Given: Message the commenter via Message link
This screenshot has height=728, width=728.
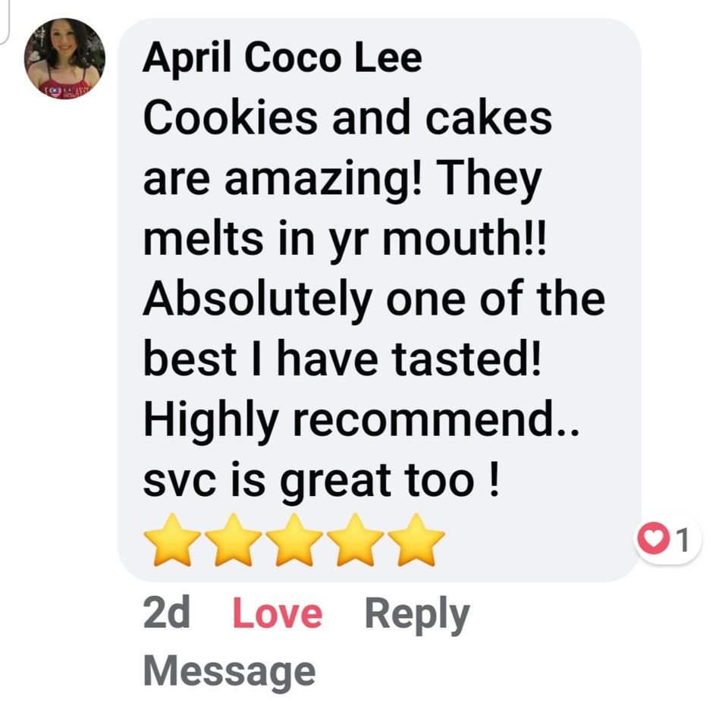Looking at the screenshot, I should (x=229, y=673).
